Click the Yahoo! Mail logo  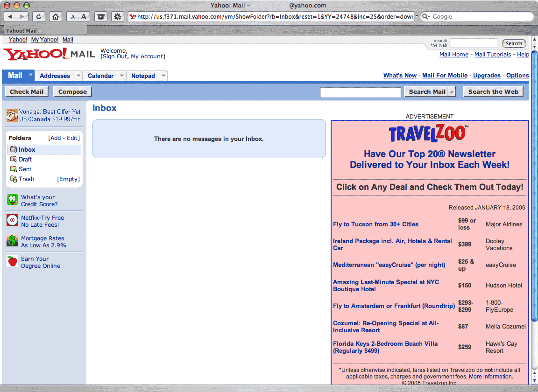[x=49, y=54]
